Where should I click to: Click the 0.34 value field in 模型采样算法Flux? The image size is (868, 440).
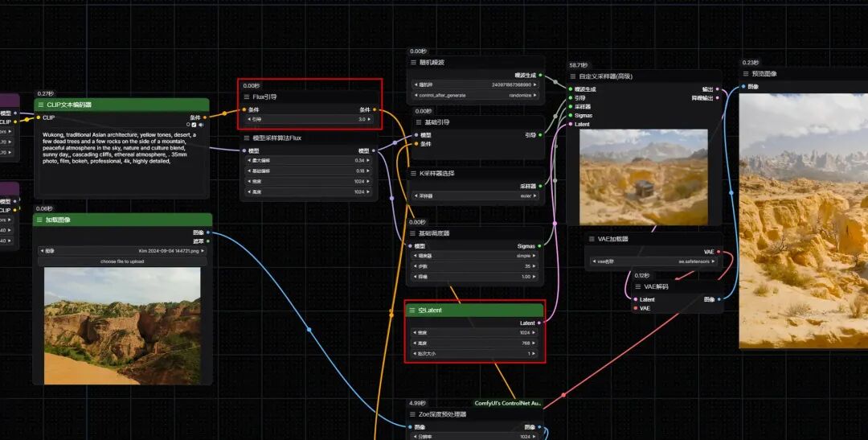point(309,160)
